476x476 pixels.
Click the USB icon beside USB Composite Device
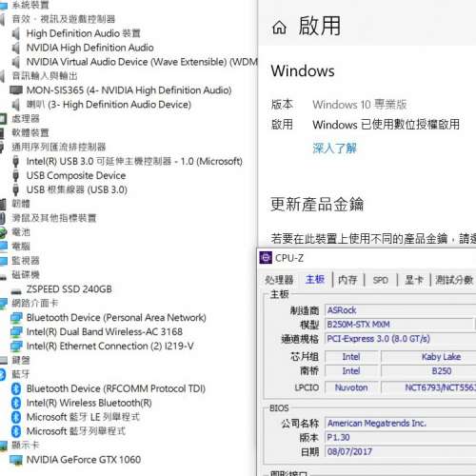click(x=15, y=175)
